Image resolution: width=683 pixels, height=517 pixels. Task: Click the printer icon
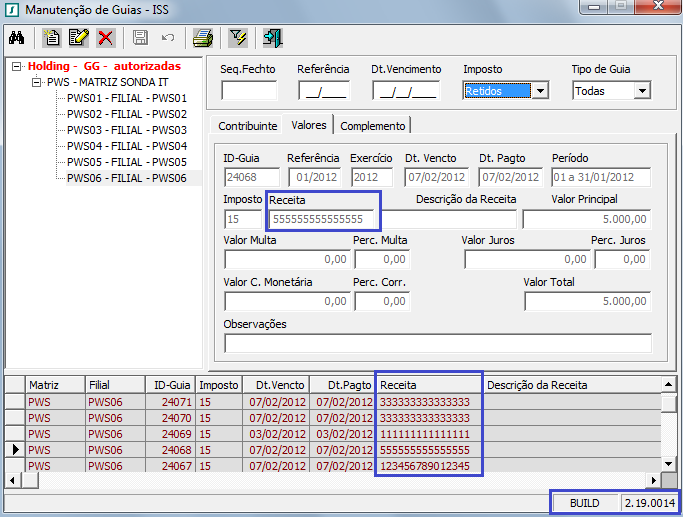pyautogui.click(x=203, y=38)
